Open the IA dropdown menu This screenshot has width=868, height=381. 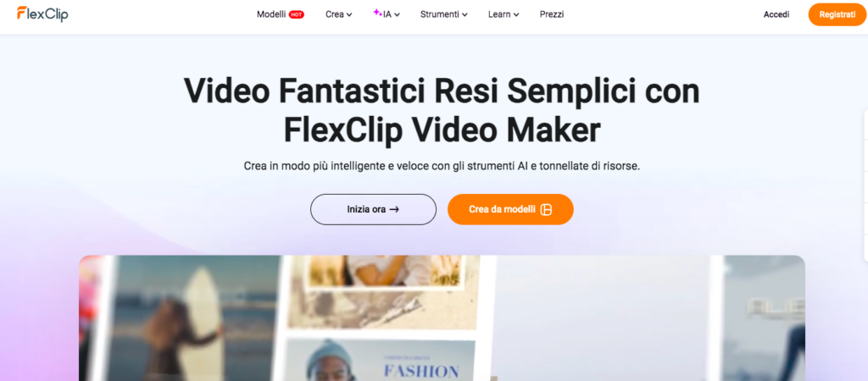coord(387,14)
